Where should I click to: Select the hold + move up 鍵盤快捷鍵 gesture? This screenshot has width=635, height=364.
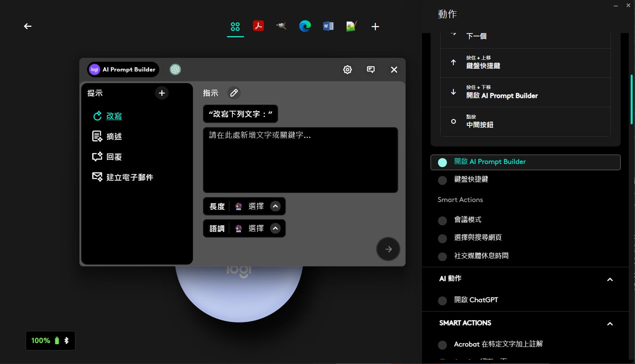(525, 63)
